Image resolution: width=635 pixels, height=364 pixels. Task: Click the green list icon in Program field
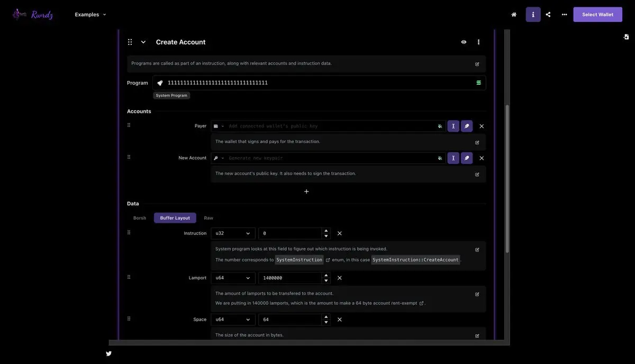[478, 83]
